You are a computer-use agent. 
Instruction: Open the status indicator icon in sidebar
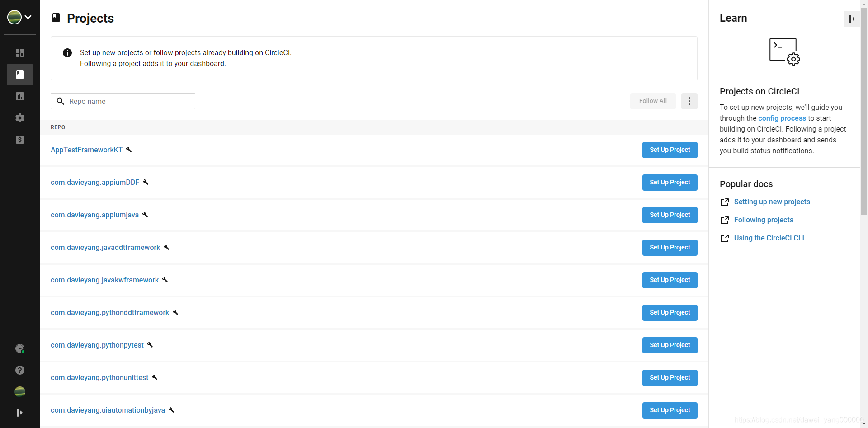point(20,348)
